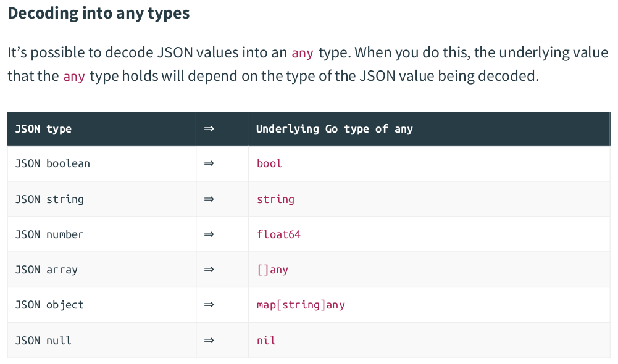
Task: Select the "JSON number" table cell
Action: click(49, 234)
